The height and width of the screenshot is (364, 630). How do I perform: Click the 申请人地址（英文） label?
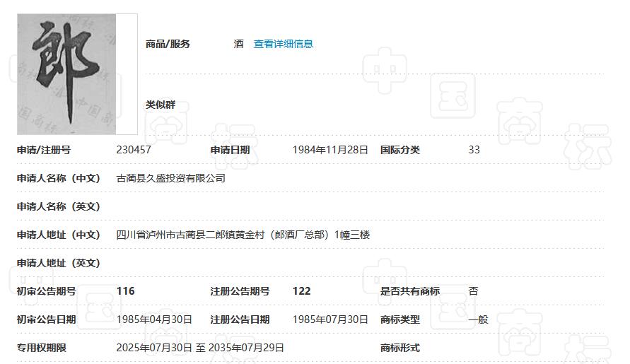58,263
